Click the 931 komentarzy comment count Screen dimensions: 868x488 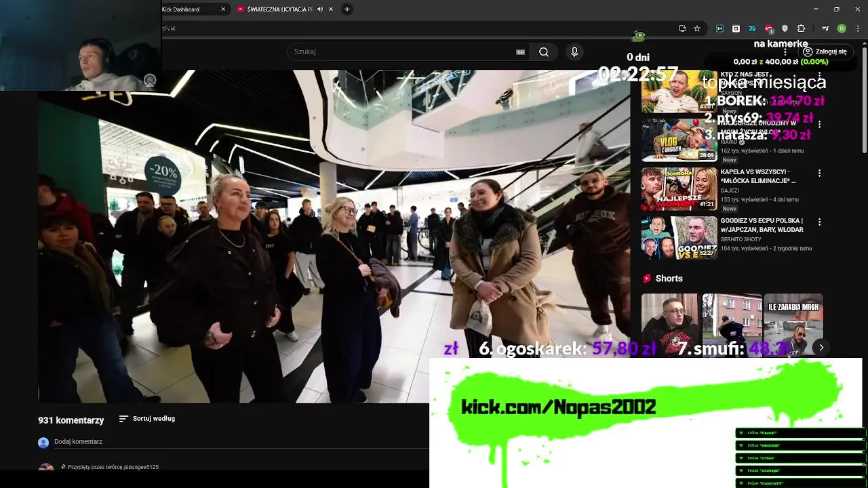tap(71, 420)
